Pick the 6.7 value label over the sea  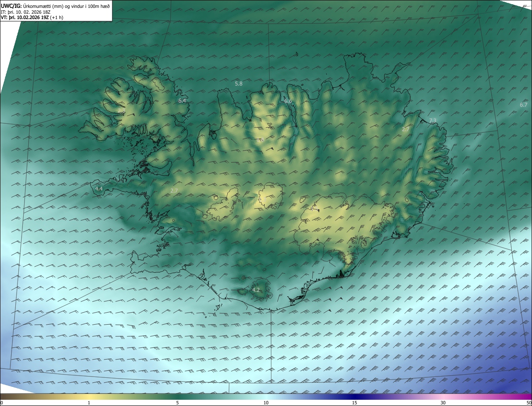pyautogui.click(x=523, y=105)
